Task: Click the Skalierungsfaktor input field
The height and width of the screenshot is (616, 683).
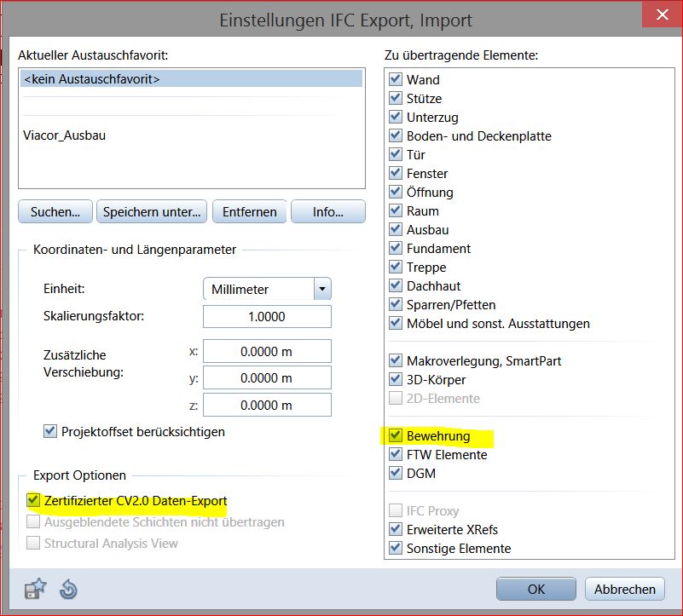Action: 267,317
